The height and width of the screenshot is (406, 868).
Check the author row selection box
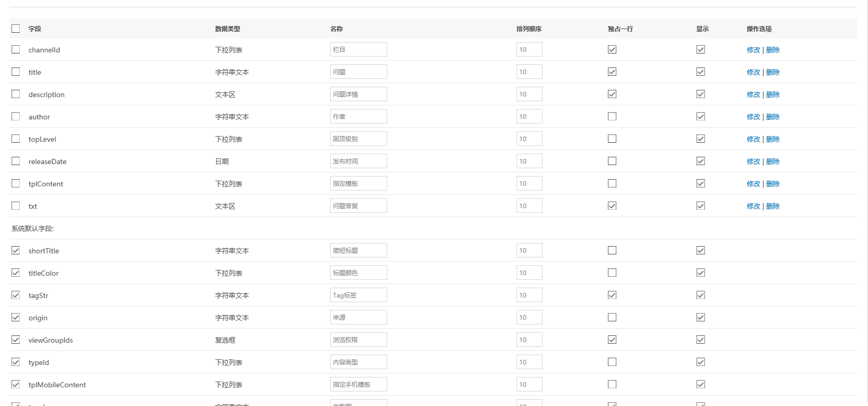(x=16, y=116)
